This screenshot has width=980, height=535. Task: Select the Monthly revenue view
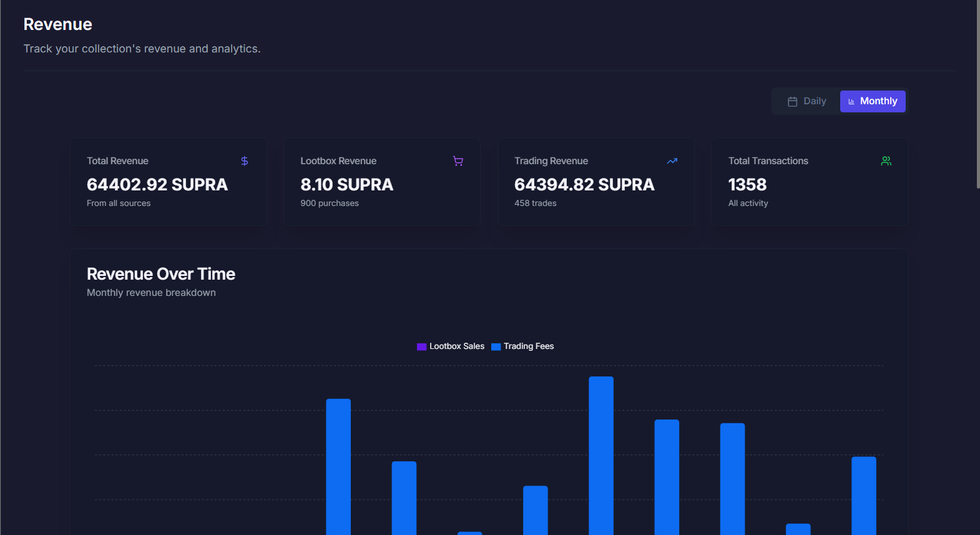[873, 101]
